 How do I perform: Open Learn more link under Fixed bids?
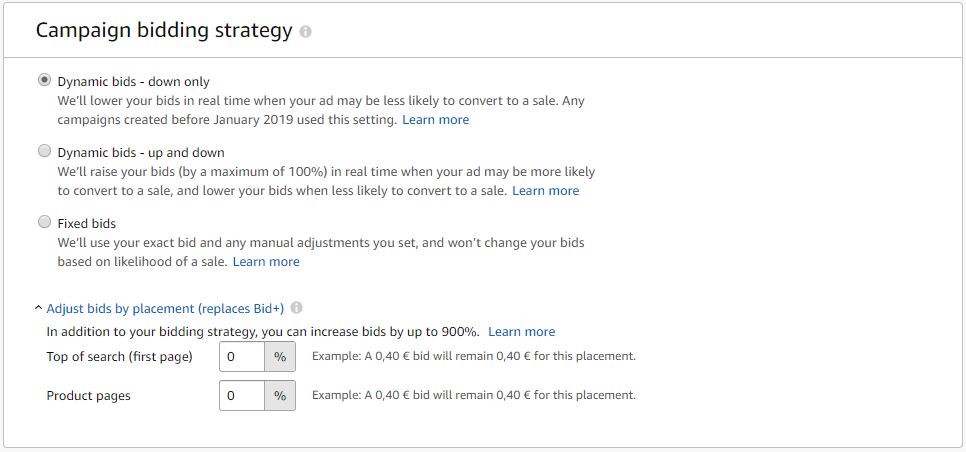click(x=266, y=262)
